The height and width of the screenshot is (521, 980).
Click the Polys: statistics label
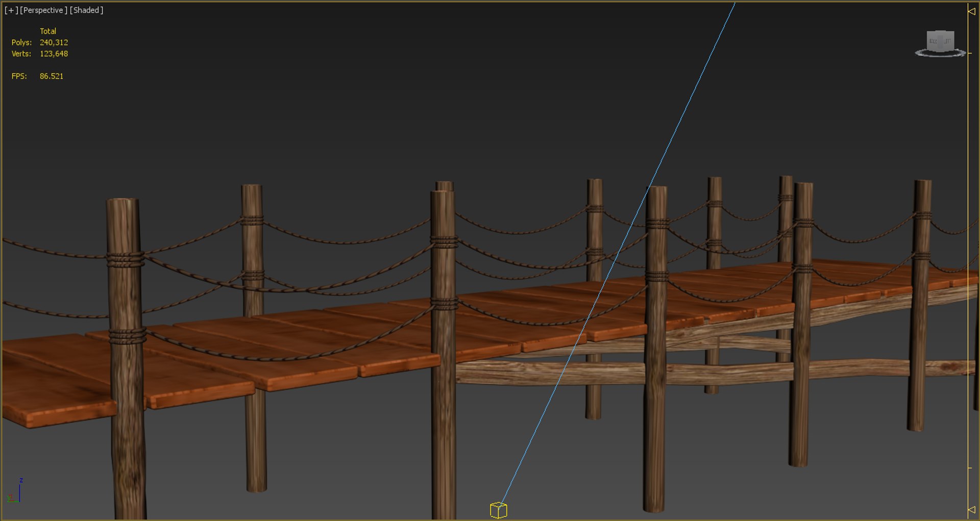click(x=21, y=42)
